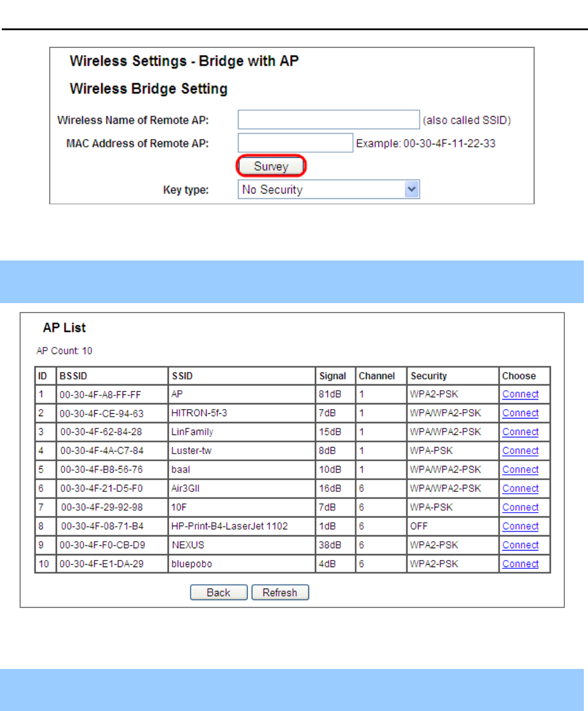Select BSSID 00-30-4F-4A-C7-84 cell

[112, 451]
